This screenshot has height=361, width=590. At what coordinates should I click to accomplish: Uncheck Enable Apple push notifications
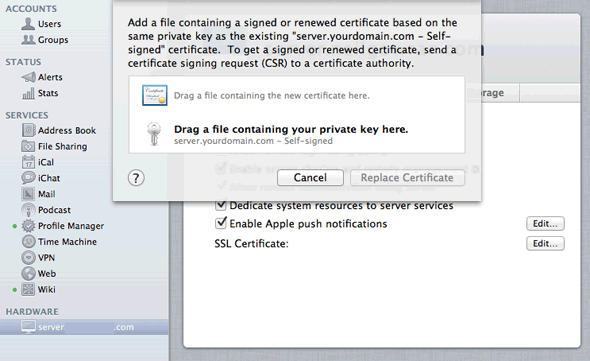tap(220, 223)
